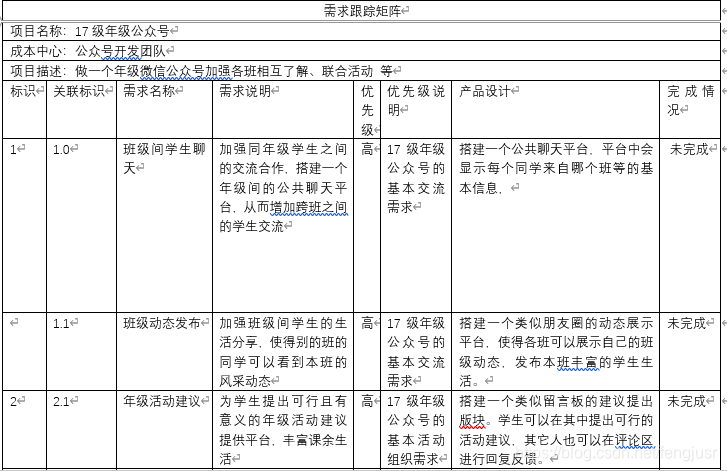The width and height of the screenshot is (727, 471).
Task: Click the design text 搭建一个公共聊天平台
Action: click(x=556, y=169)
